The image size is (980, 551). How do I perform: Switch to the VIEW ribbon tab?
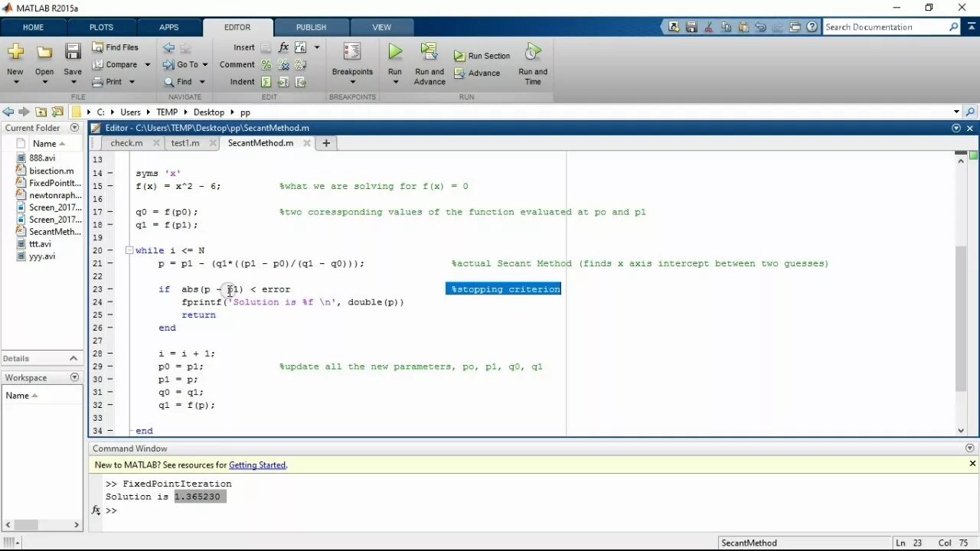381,27
